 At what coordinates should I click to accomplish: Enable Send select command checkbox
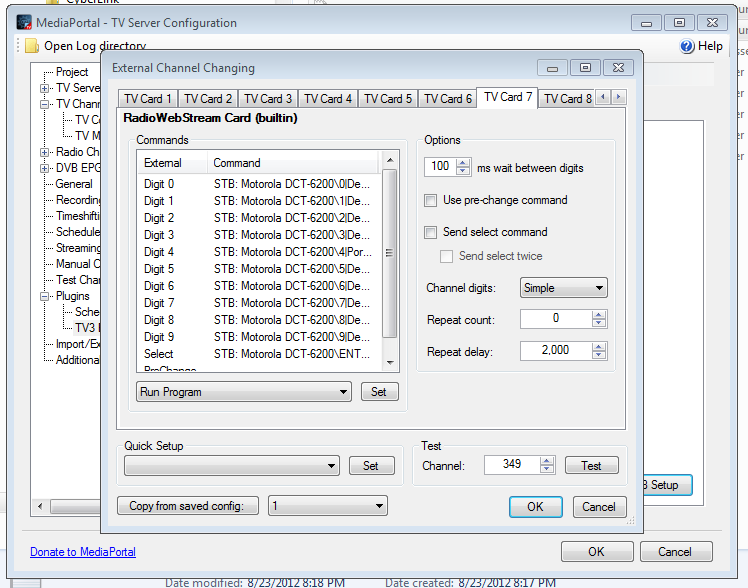(430, 232)
